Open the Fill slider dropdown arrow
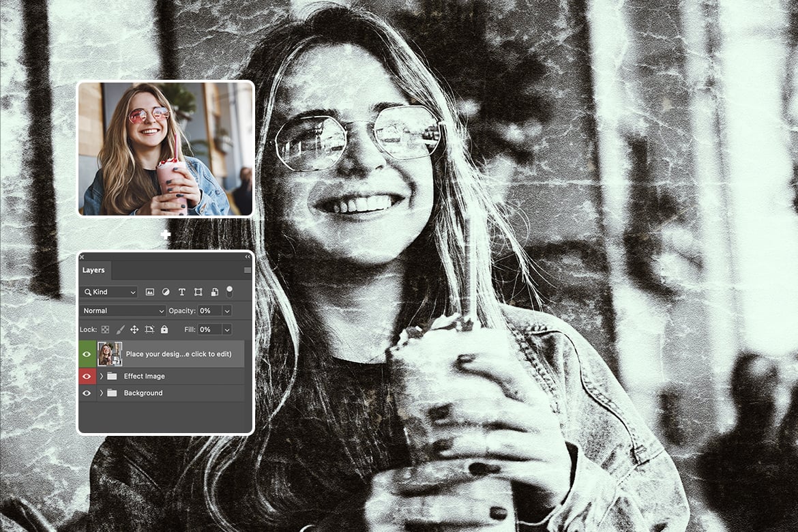This screenshot has height=532, width=798. (x=227, y=329)
